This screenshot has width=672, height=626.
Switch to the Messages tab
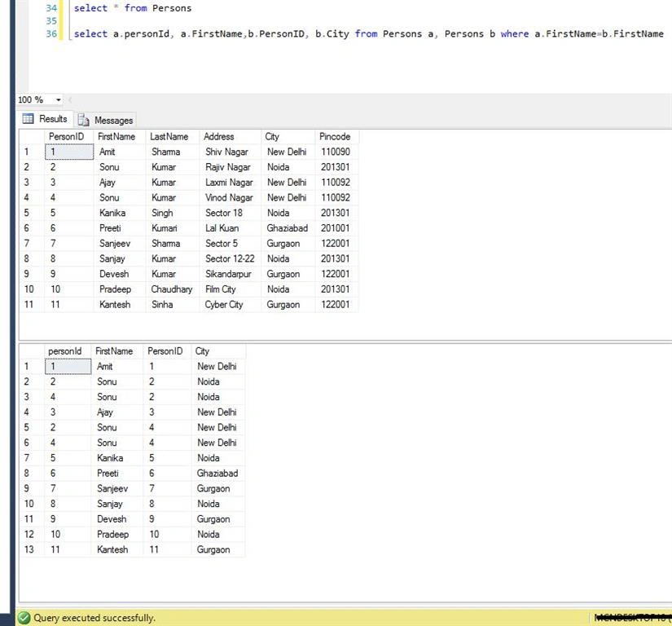click(x=105, y=120)
